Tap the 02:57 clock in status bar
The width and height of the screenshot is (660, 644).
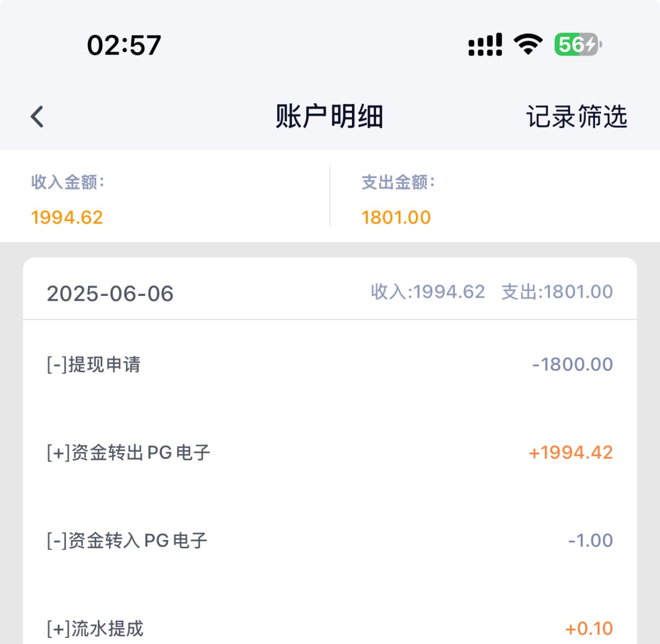pos(124,45)
